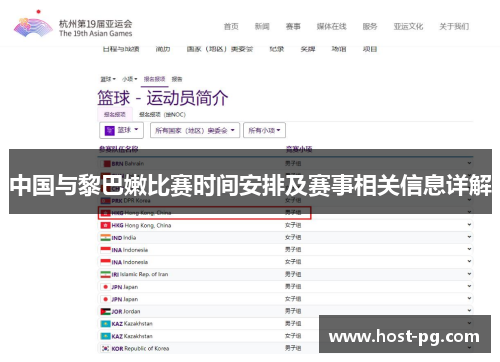
Task: Click the Kazakhstan flag in the 男子组 row
Action: pyautogui.click(x=105, y=324)
